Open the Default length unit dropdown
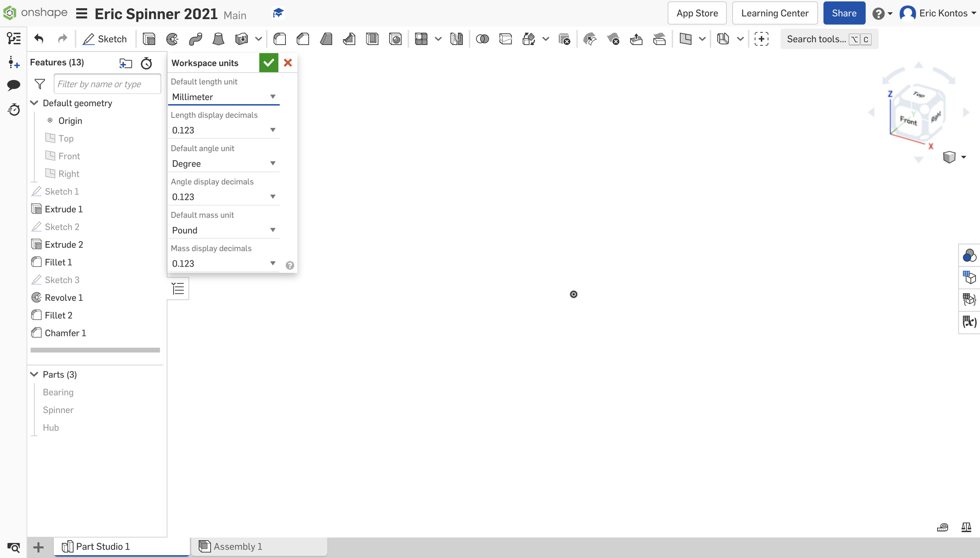Viewport: 980px width, 558px height. 224,97
